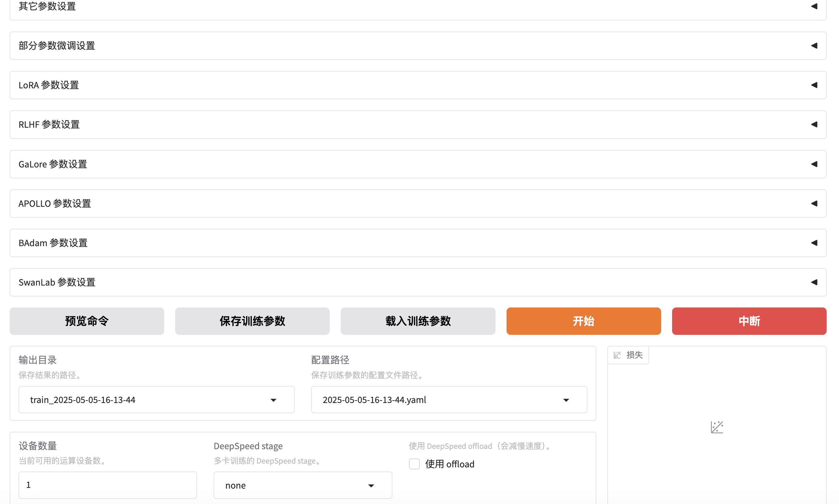Enable the 使用 offload checkbox
The height and width of the screenshot is (504, 839).
(x=414, y=464)
